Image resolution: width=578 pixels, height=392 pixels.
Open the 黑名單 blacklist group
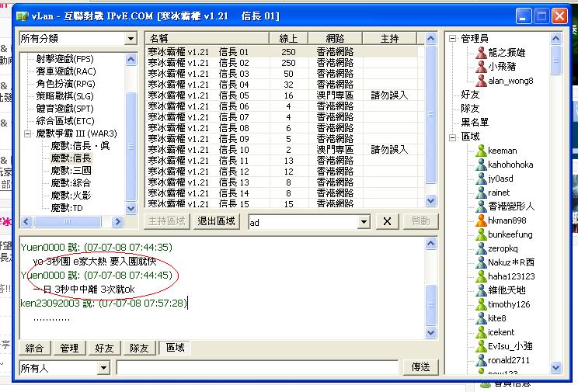tap(475, 123)
